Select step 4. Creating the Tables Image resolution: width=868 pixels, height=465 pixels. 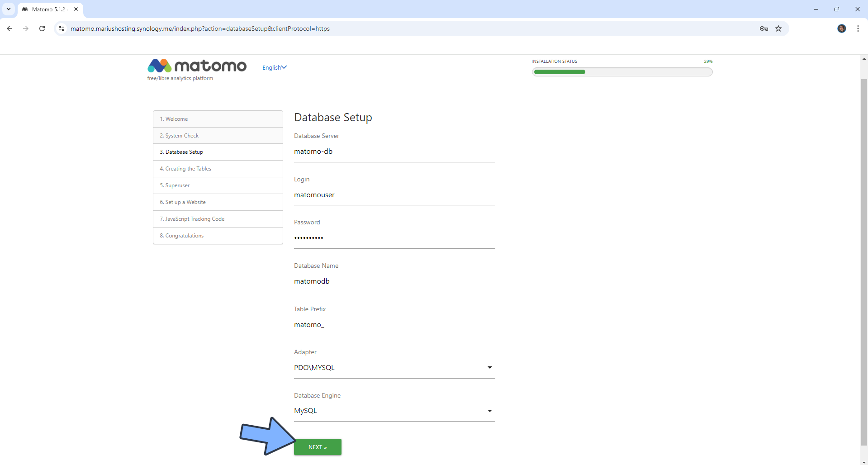(218, 169)
